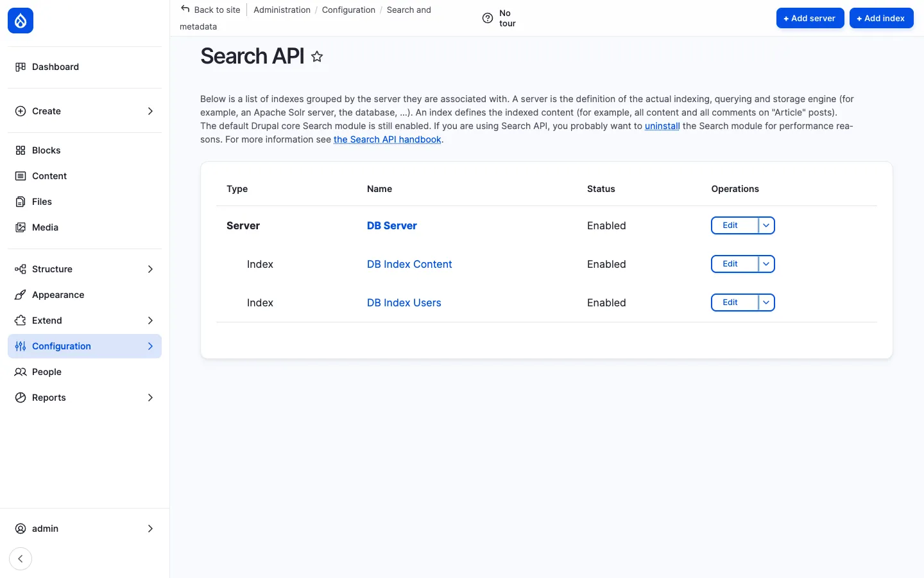Expand the Configuration submenu chevron
The width and height of the screenshot is (924, 578).
click(x=150, y=346)
